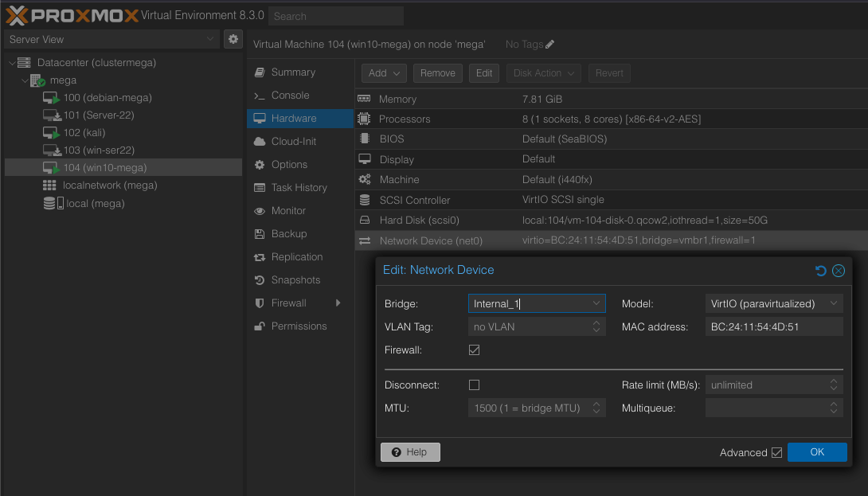Open the Backup tab

click(300, 233)
